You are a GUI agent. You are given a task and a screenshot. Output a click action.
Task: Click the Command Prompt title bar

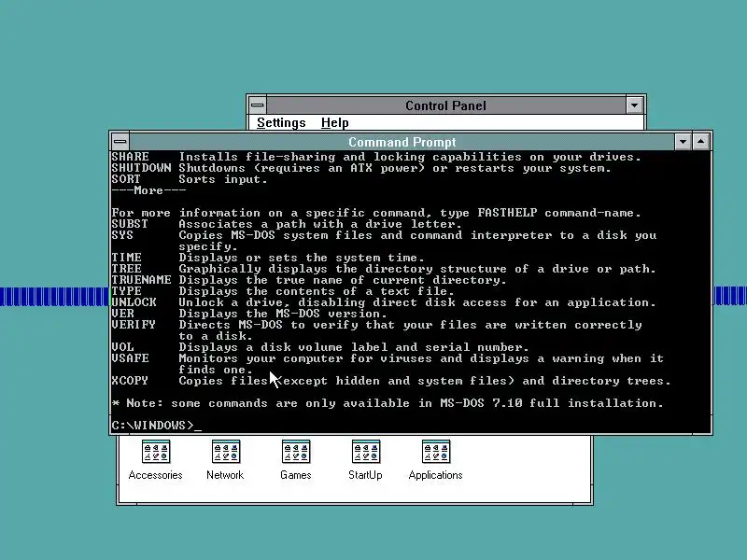[402, 142]
